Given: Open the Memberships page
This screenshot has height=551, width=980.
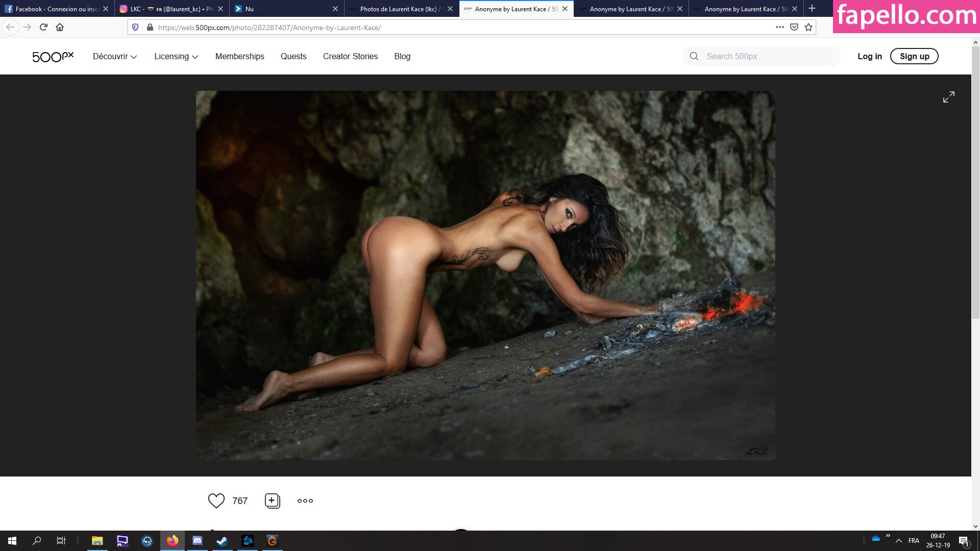Looking at the screenshot, I should (239, 56).
